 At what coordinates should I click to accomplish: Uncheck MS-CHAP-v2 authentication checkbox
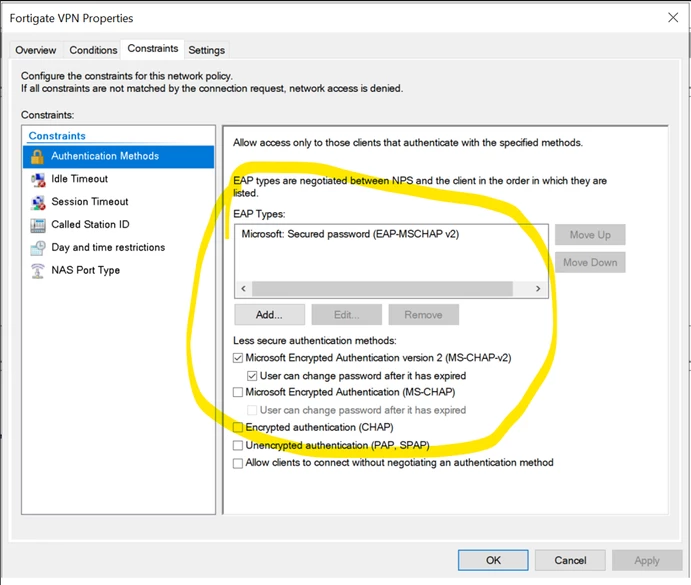(238, 358)
